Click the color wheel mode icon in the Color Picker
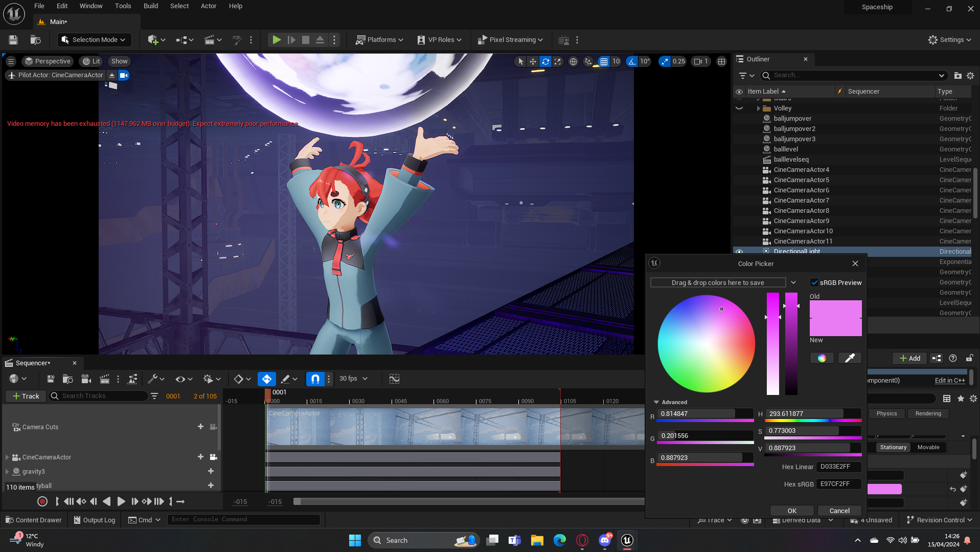The width and height of the screenshot is (980, 552). pyautogui.click(x=822, y=358)
